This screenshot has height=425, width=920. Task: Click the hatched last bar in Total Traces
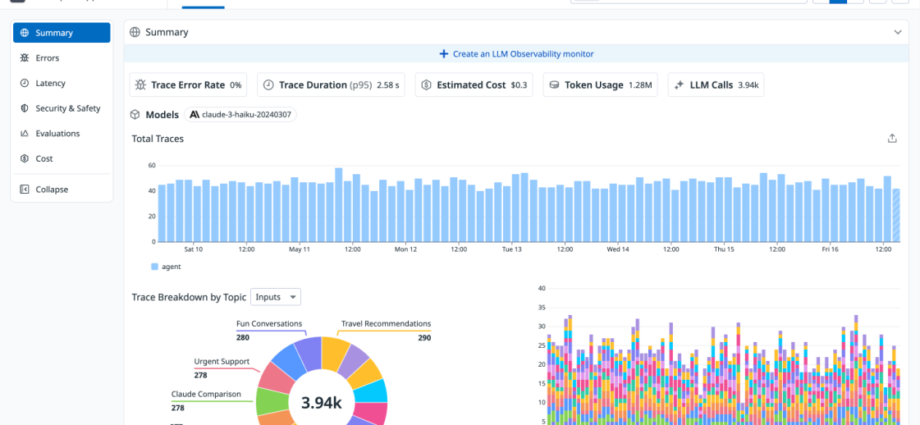pos(896,215)
